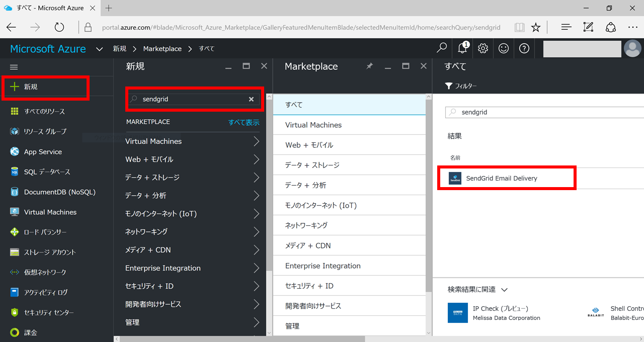This screenshot has height=342, width=644.
Task: Click the Balabit logo thumbnail
Action: pyautogui.click(x=595, y=313)
